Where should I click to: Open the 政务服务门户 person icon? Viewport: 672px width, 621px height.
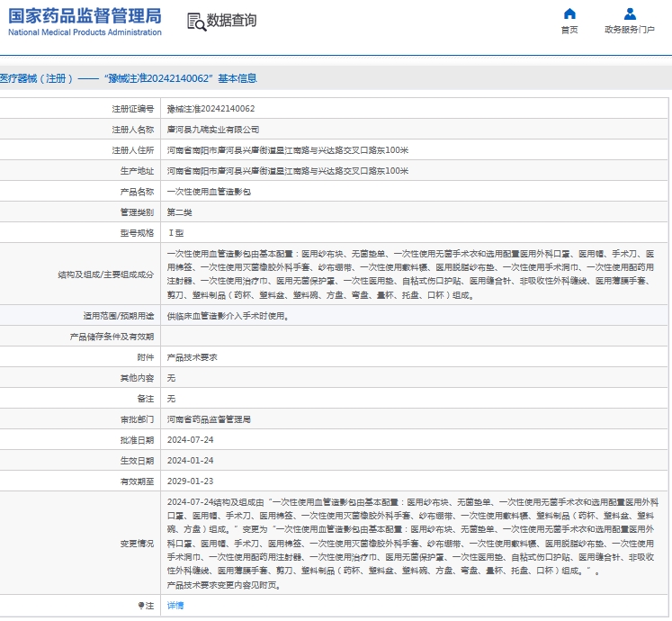click(630, 13)
